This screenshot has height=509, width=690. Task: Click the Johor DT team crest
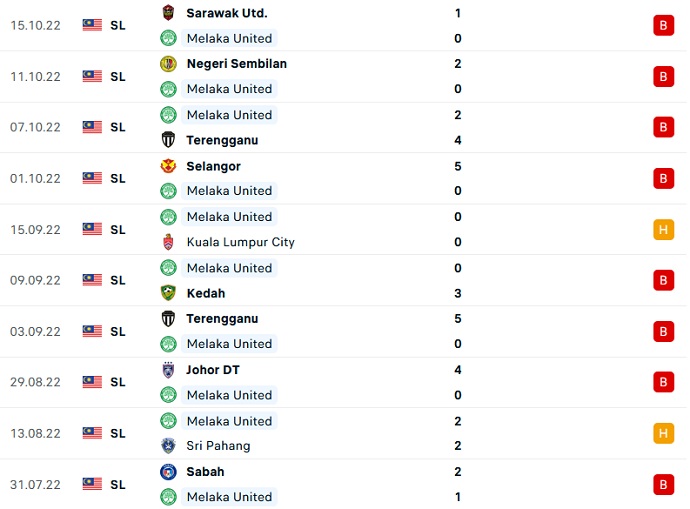click(168, 370)
